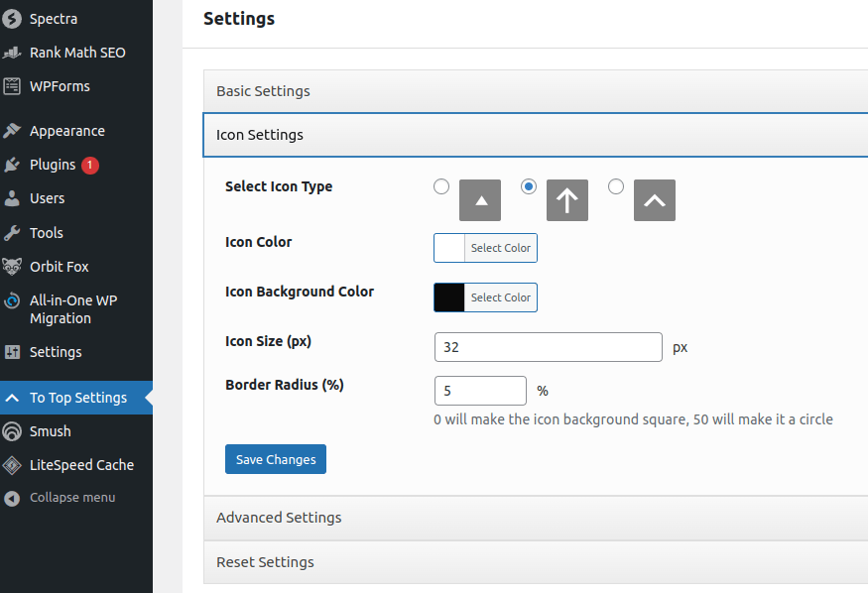This screenshot has width=868, height=593.
Task: Click the All-in-One WP Migration icon
Action: click(x=12, y=300)
